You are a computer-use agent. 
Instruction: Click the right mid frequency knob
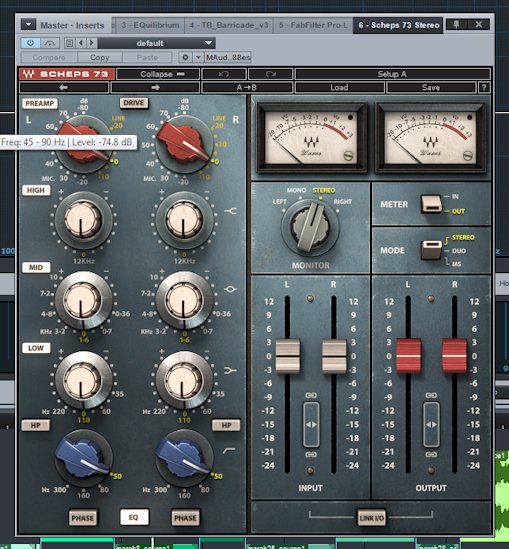pos(184,300)
